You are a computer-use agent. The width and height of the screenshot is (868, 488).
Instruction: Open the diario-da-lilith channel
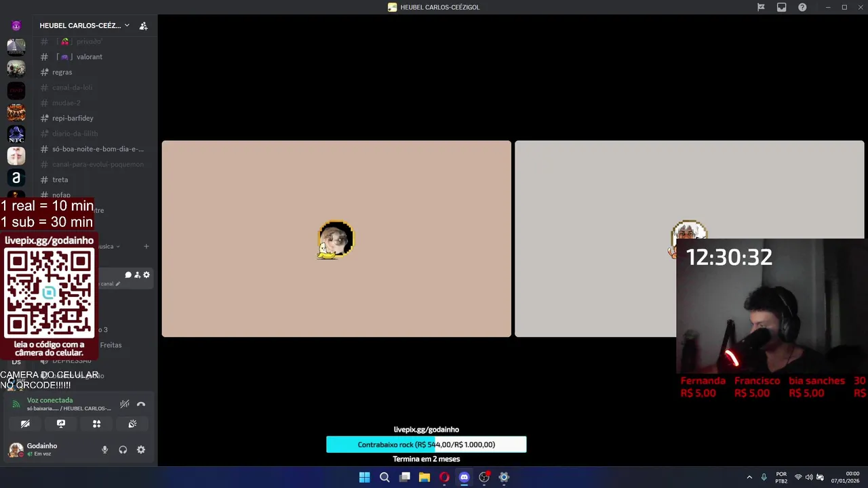[75, 134]
